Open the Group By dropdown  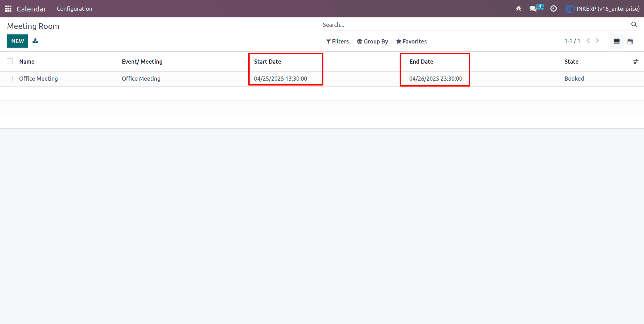pos(372,41)
